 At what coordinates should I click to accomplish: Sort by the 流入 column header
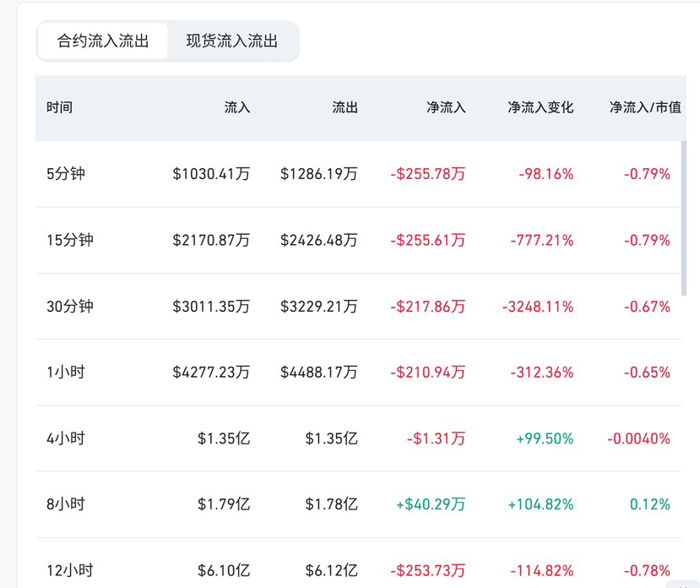pyautogui.click(x=237, y=108)
